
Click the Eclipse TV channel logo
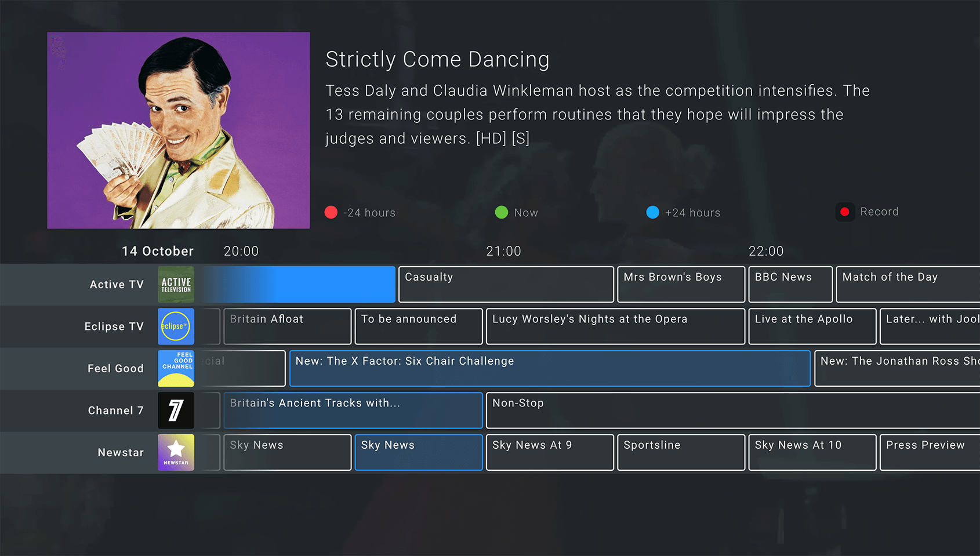(x=176, y=326)
